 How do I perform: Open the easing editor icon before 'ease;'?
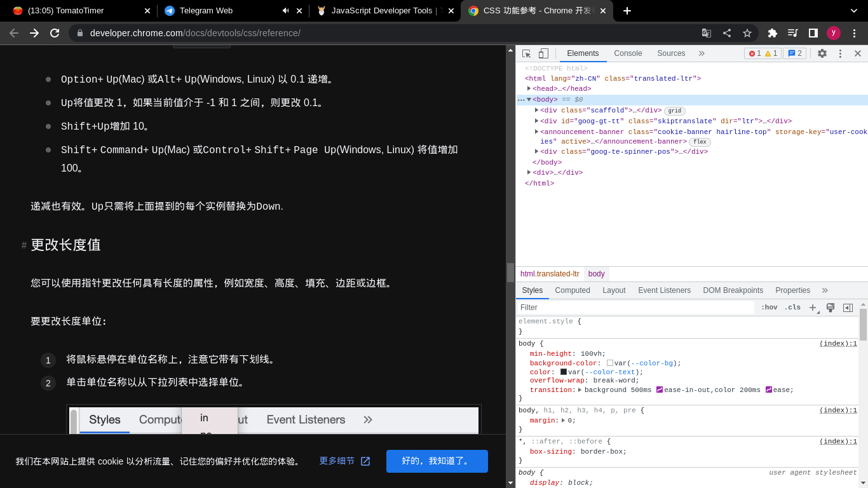pyautogui.click(x=769, y=390)
